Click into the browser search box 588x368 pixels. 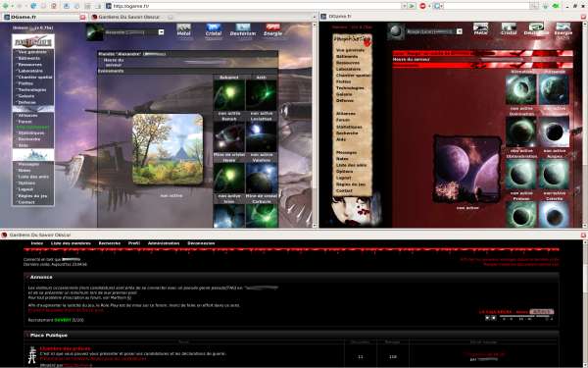(x=487, y=6)
